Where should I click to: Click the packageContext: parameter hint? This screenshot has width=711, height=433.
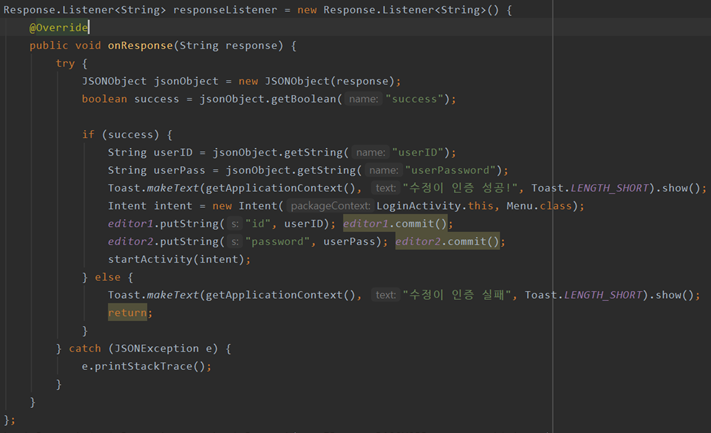coord(330,206)
